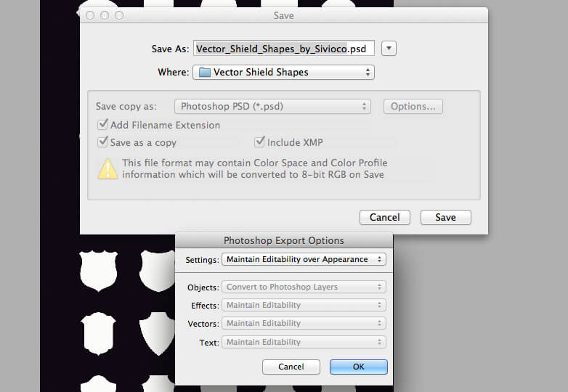Viewport: 568px width, 392px height.
Task: Open the Where folder dropdown
Action: click(x=283, y=73)
